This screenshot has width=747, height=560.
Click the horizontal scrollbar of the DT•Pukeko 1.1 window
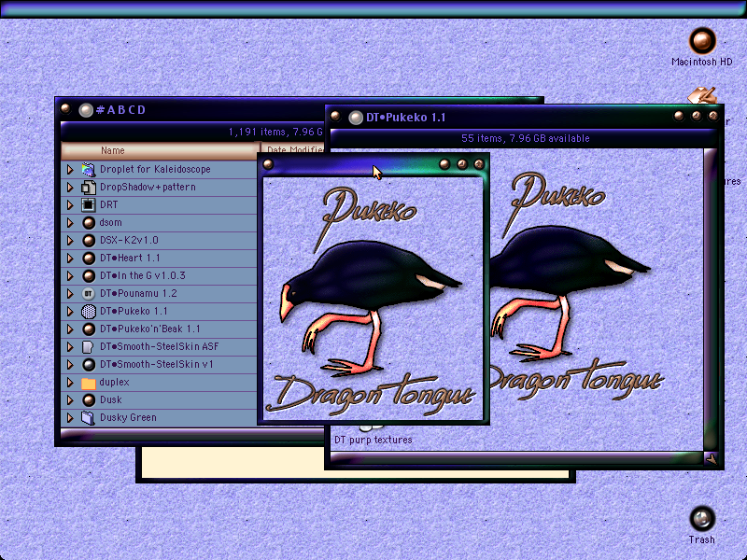[517, 458]
